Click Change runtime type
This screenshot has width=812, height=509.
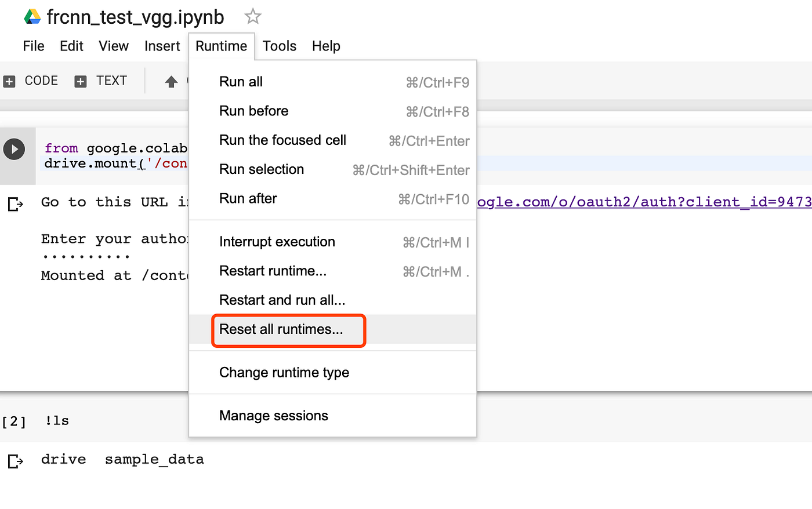284,373
